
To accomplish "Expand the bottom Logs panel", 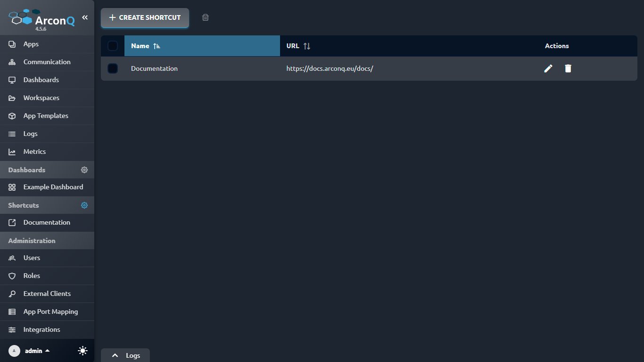I will click(x=125, y=355).
